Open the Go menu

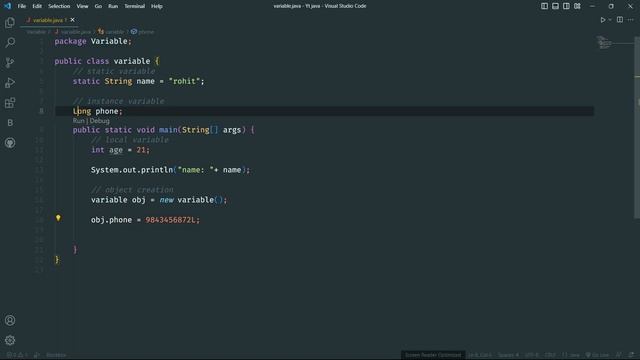[98, 6]
